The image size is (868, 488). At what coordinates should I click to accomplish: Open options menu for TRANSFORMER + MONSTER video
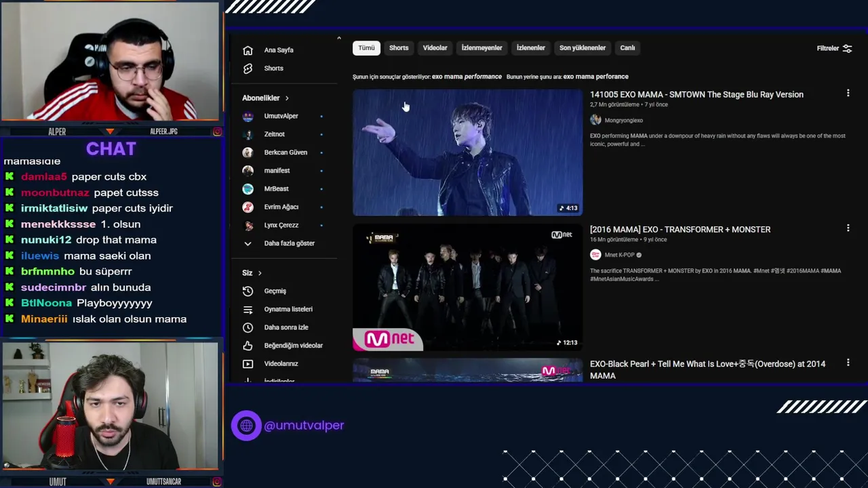(x=848, y=228)
